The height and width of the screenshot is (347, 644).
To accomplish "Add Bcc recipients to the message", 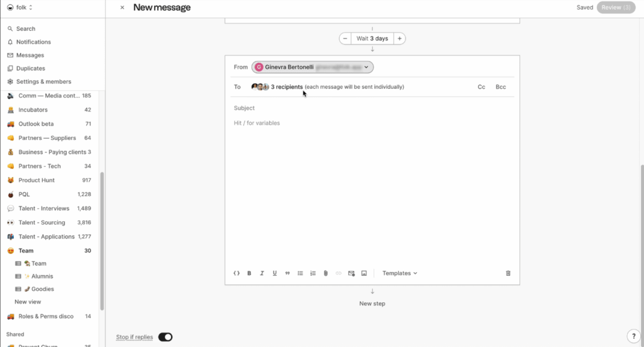I will tap(501, 87).
